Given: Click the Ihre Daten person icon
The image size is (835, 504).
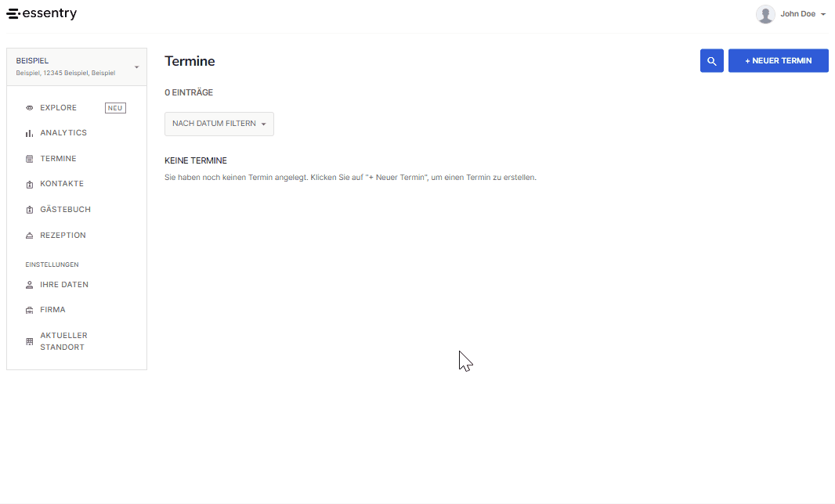Looking at the screenshot, I should click(x=29, y=285).
